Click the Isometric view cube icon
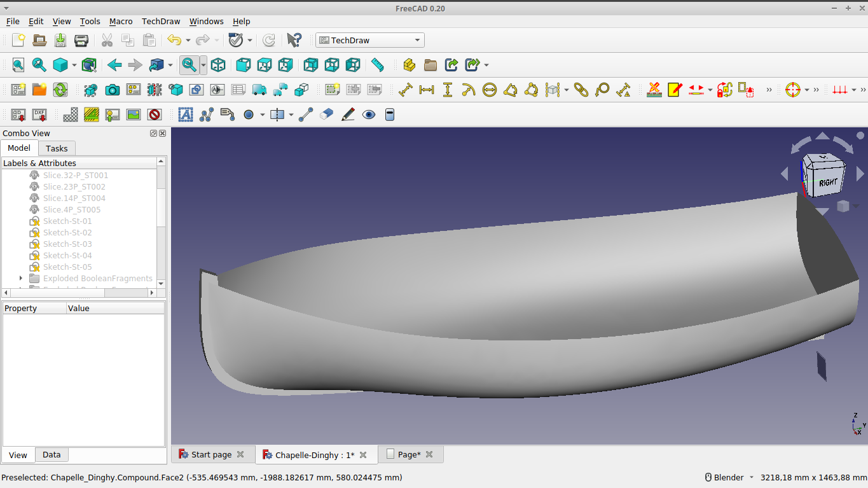This screenshot has width=868, height=488. click(218, 65)
